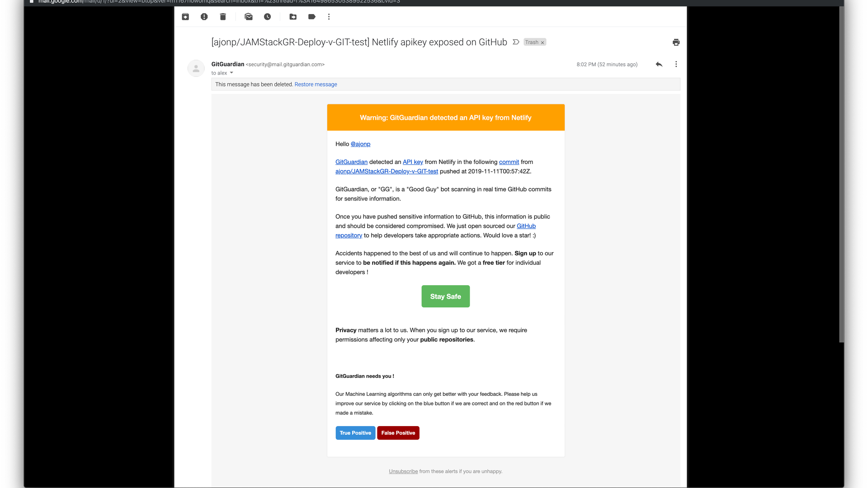
Task: Toggle importance marker beside subject
Action: coord(516,42)
